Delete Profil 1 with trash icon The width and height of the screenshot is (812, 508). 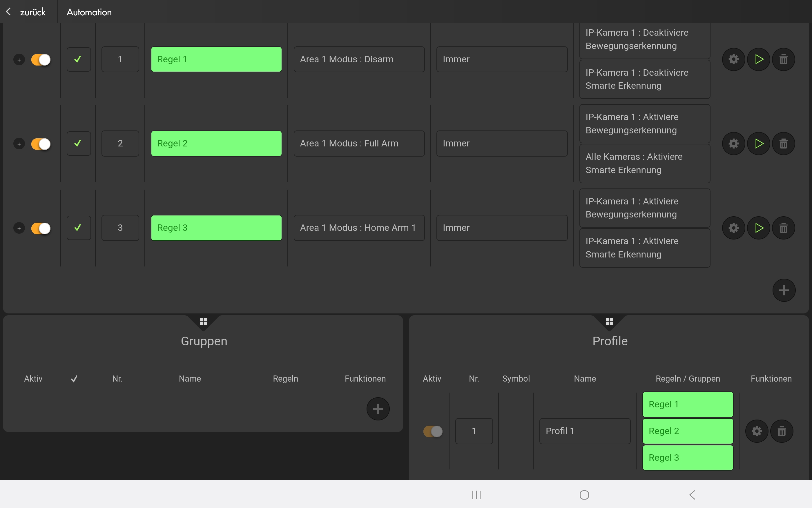coord(782,431)
